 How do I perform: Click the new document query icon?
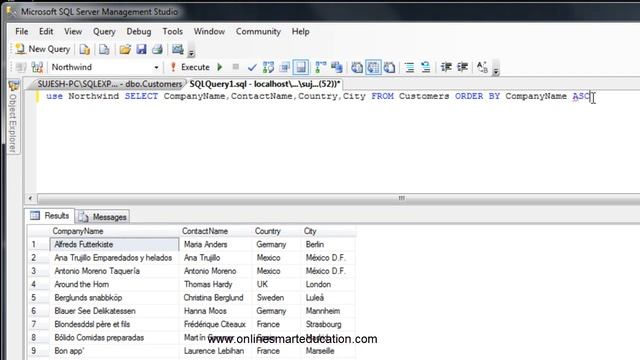[104, 49]
